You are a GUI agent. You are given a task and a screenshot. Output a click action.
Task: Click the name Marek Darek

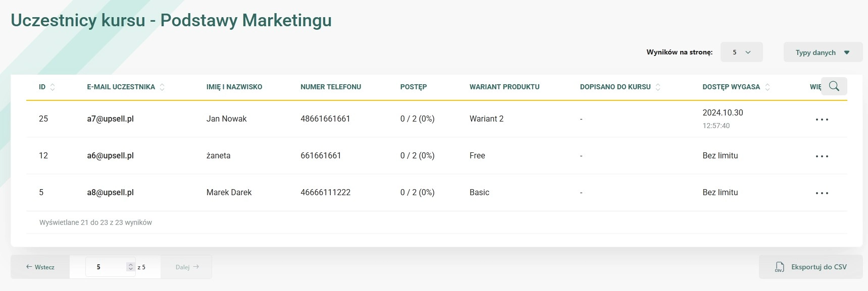tap(229, 192)
